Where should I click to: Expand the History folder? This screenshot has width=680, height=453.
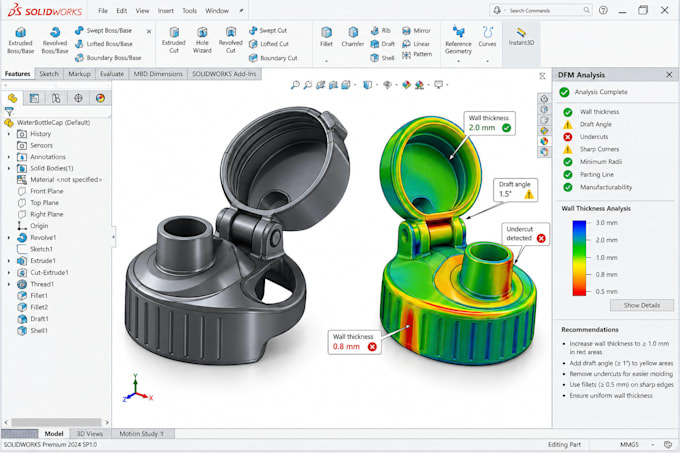click(x=9, y=134)
